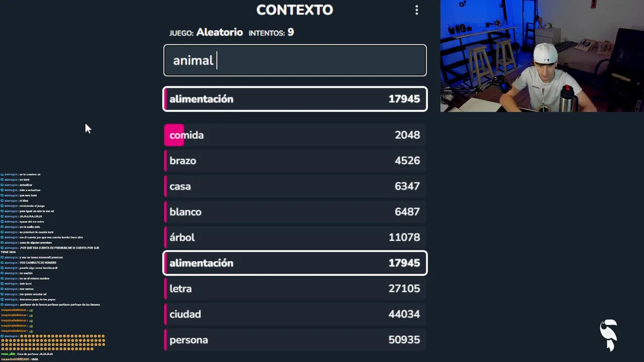Click the "Aleatorio" game label
This screenshot has height=362, width=644.
coord(219,33)
